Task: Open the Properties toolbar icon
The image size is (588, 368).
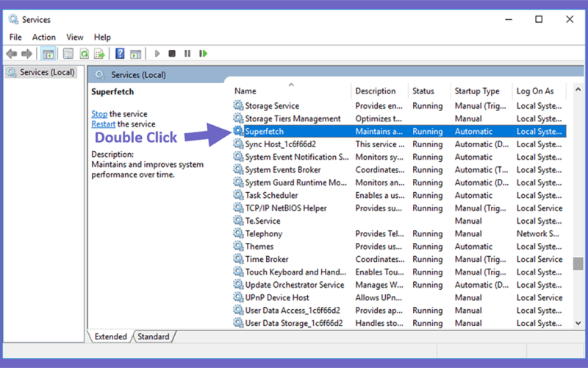Action: [68, 54]
